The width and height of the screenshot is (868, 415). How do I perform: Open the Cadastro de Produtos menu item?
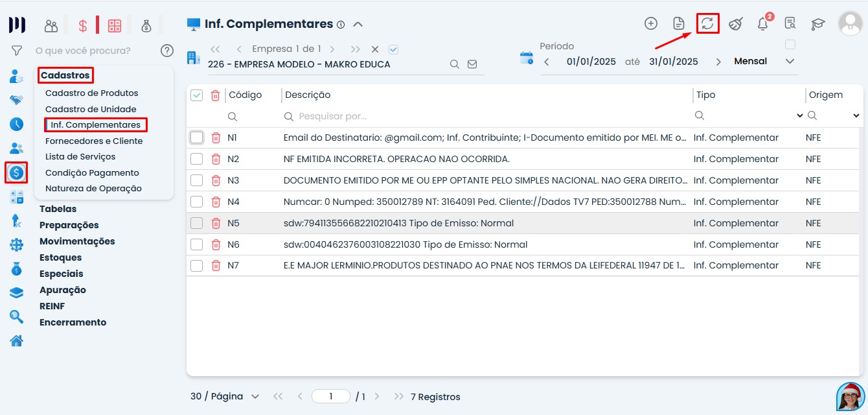(91, 93)
